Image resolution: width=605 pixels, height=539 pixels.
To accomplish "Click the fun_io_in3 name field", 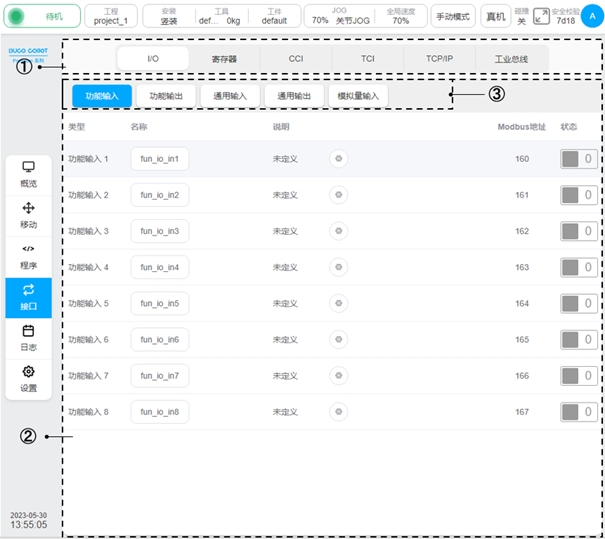I will point(159,231).
